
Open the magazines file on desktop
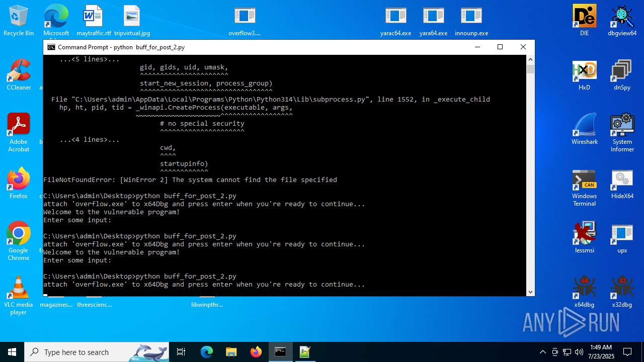coord(56,304)
